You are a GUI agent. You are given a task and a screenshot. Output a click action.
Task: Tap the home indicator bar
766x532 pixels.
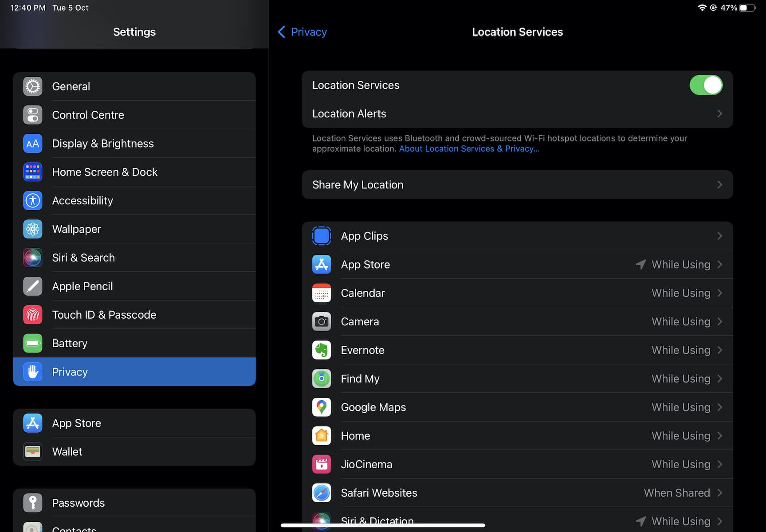[x=382, y=525]
